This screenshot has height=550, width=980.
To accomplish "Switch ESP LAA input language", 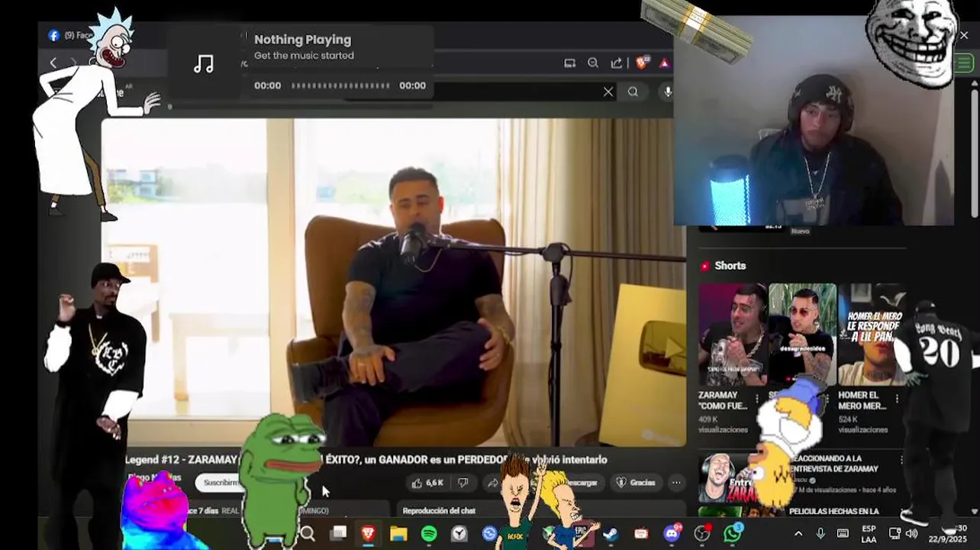I will coord(869,533).
